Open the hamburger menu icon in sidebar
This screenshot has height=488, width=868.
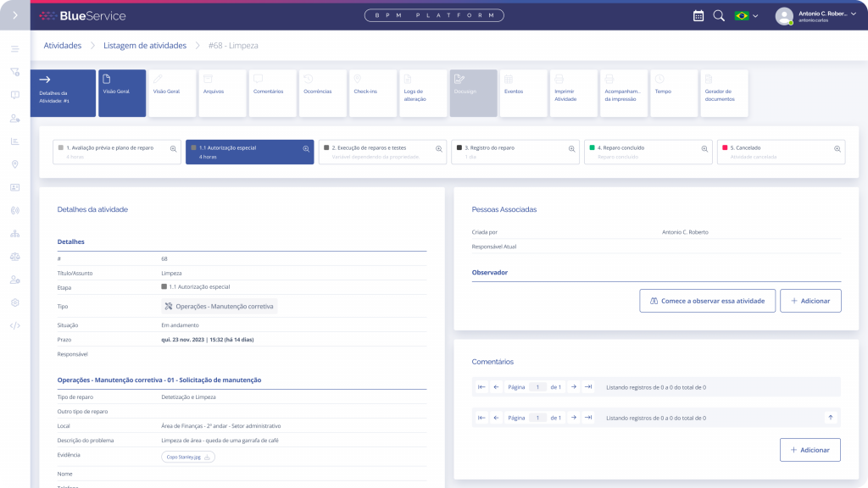click(x=15, y=48)
